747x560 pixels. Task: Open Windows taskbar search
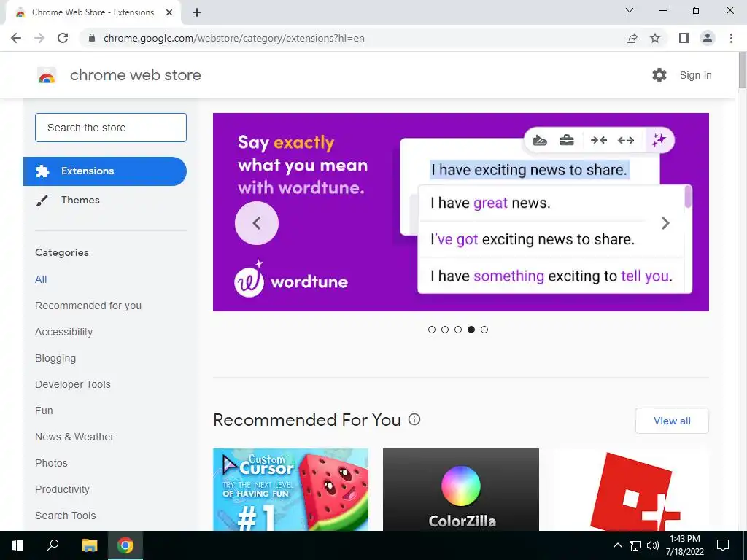pos(53,545)
